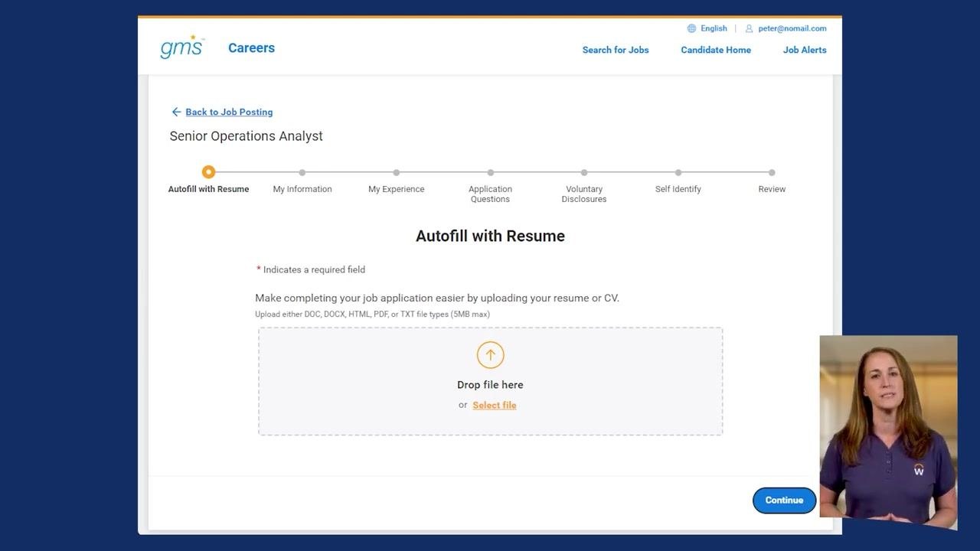The image size is (980, 551).
Task: Click the GMS logo
Action: pos(182,47)
